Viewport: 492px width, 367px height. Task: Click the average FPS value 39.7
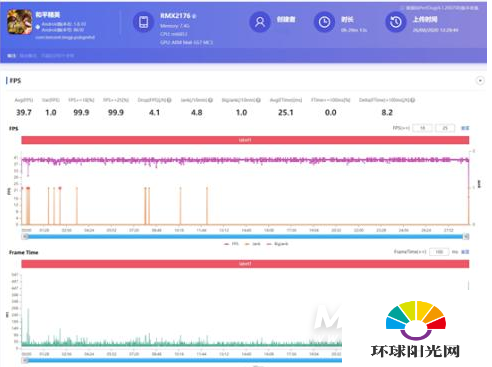coord(24,113)
